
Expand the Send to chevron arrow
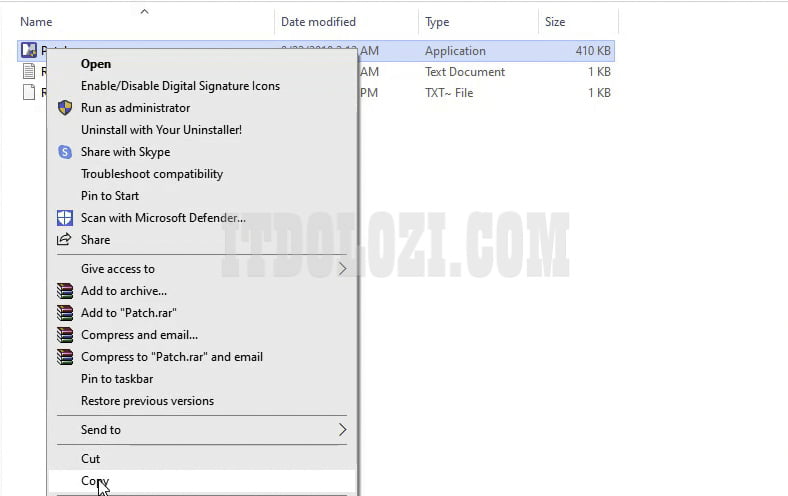pyautogui.click(x=342, y=430)
